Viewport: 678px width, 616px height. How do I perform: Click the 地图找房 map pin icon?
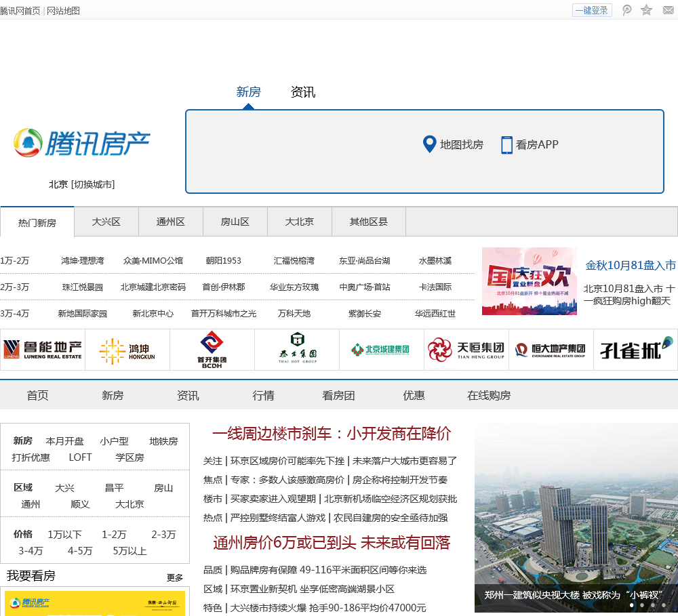click(x=429, y=144)
